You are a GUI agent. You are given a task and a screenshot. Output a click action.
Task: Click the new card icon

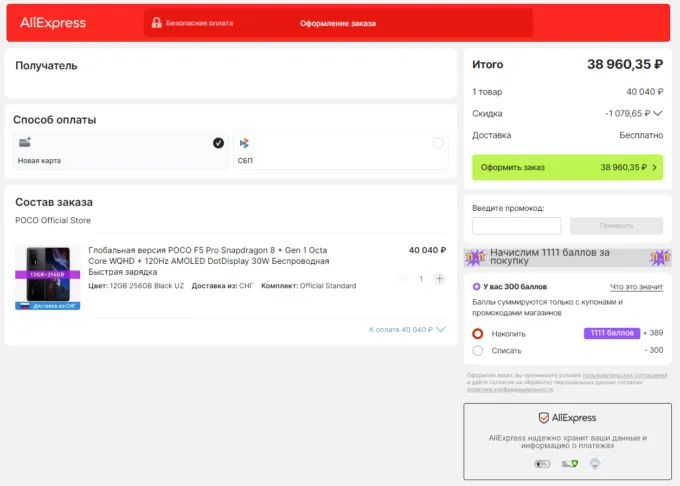pos(25,143)
